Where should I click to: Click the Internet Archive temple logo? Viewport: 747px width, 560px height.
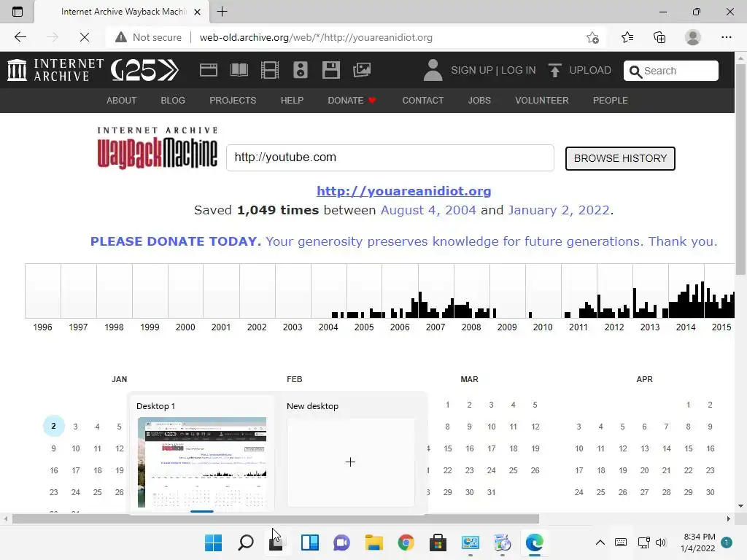[x=18, y=70]
